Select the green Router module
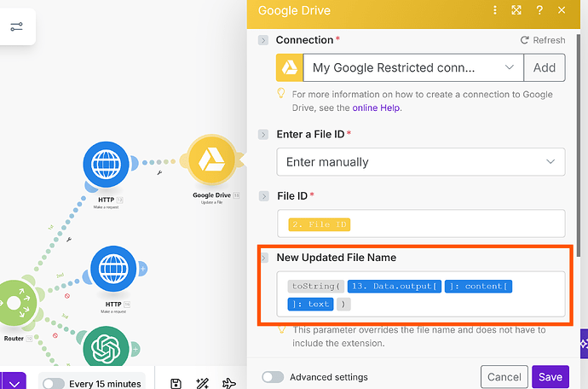Viewport: 588px width, 389px height. 14,303
